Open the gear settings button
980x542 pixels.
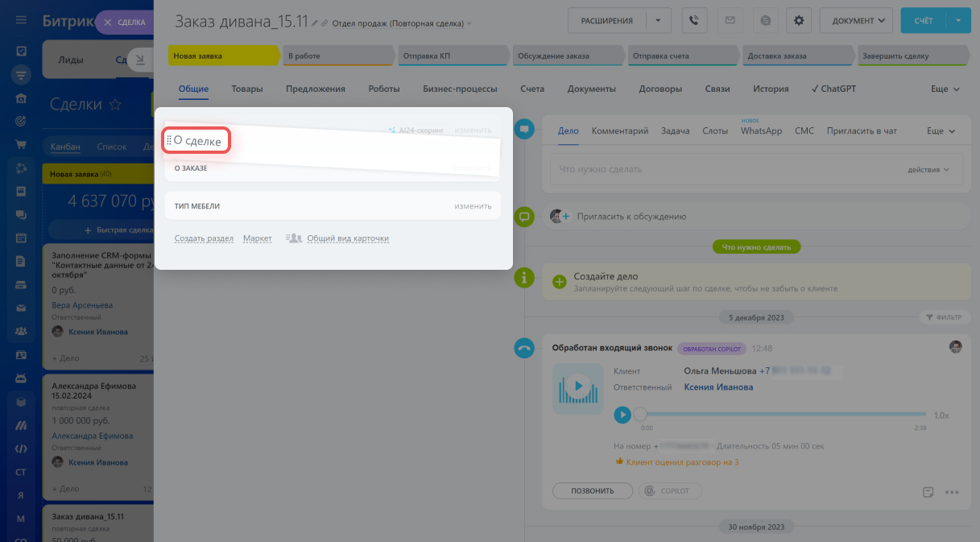point(799,21)
